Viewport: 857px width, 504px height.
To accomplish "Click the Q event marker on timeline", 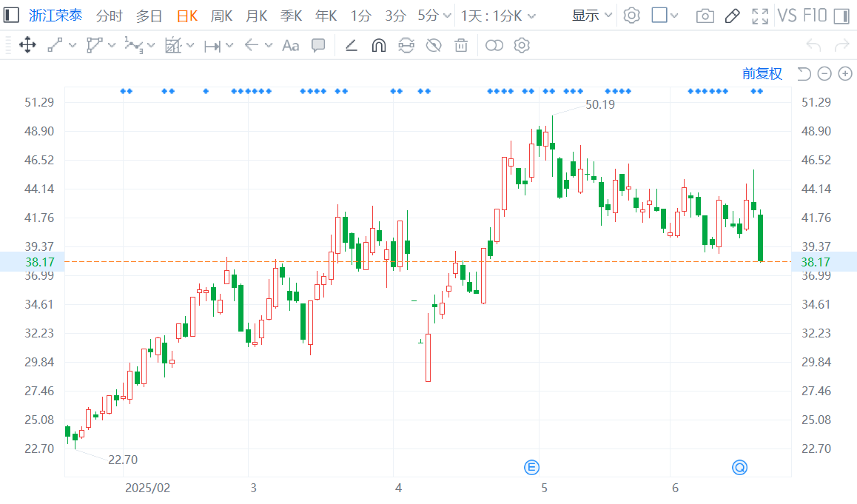I will tap(739, 468).
